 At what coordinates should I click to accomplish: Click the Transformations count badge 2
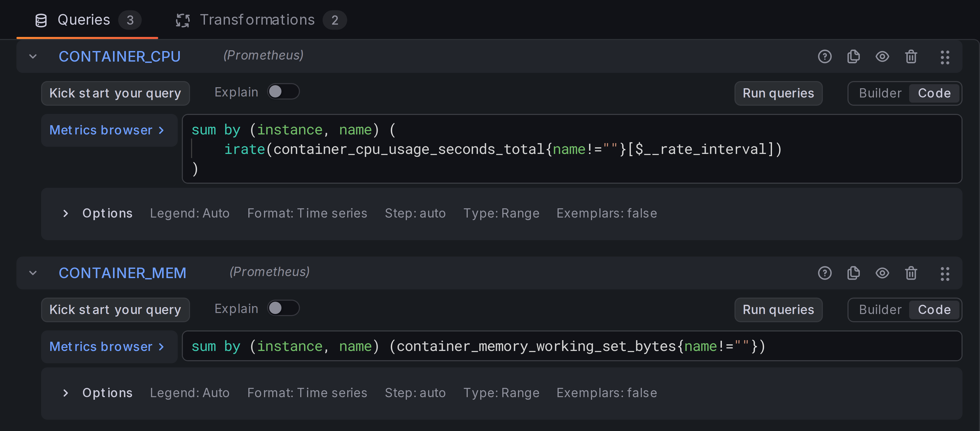tap(334, 20)
